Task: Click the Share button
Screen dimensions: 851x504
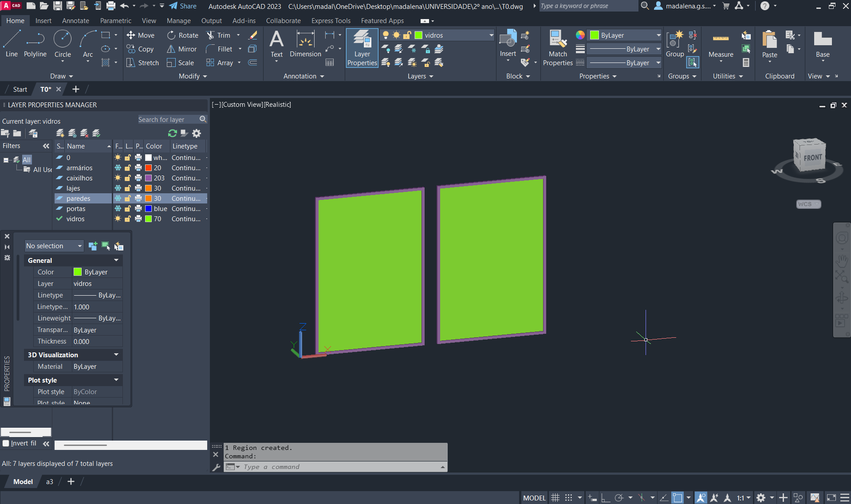Action: point(183,6)
